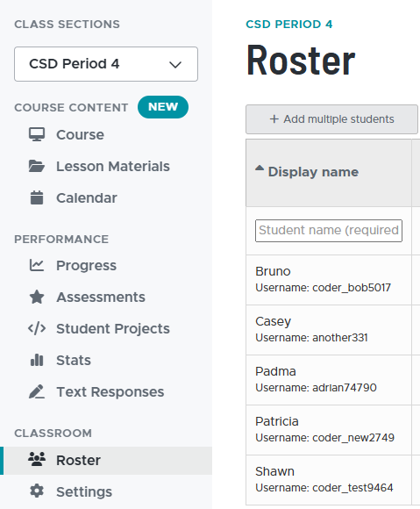Click the Add multiple students button
Screen dimensions: 420x509
tap(331, 119)
